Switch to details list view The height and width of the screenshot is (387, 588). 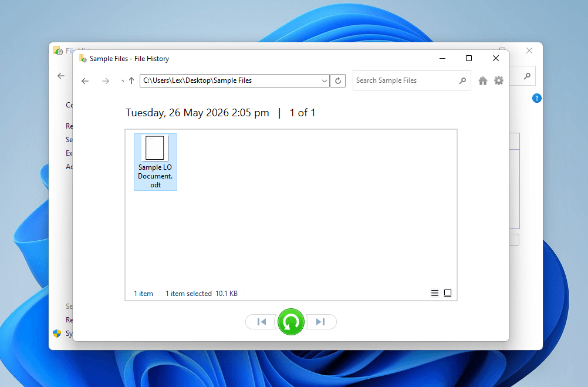435,293
